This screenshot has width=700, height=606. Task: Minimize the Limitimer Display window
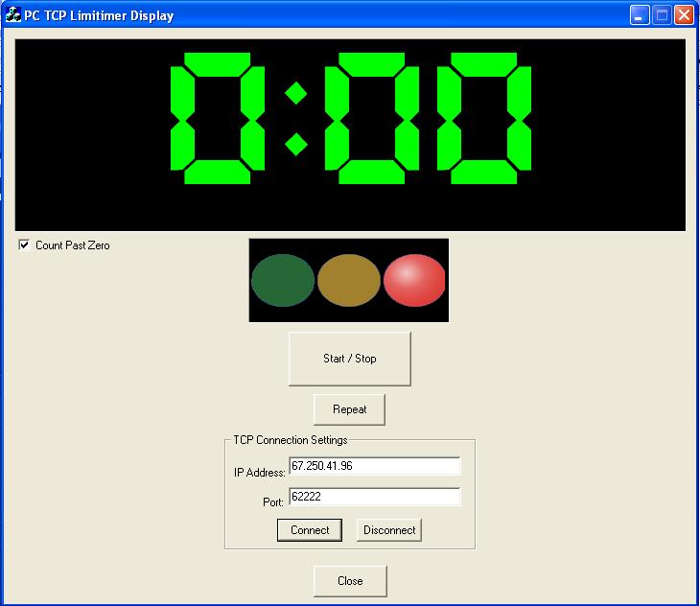tap(640, 15)
